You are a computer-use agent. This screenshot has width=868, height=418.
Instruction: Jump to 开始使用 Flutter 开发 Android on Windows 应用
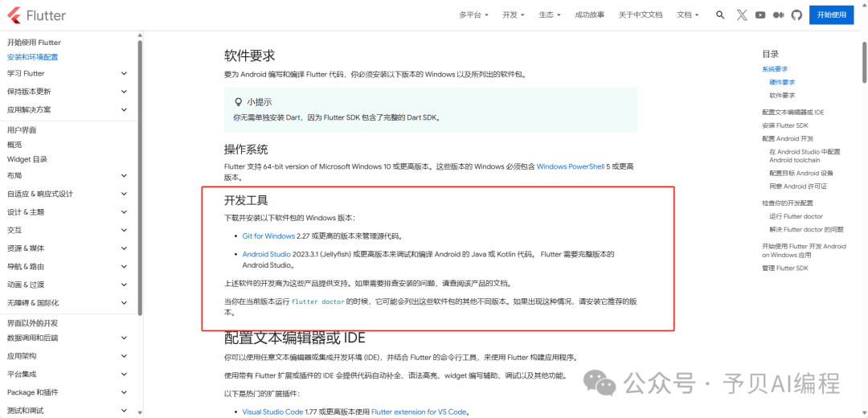tap(804, 251)
